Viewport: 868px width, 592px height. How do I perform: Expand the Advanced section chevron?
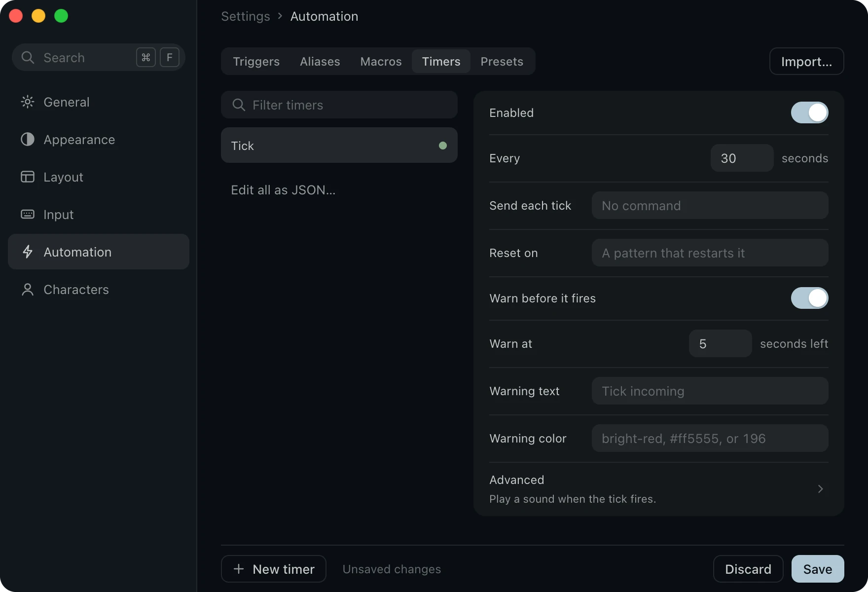[x=821, y=489]
